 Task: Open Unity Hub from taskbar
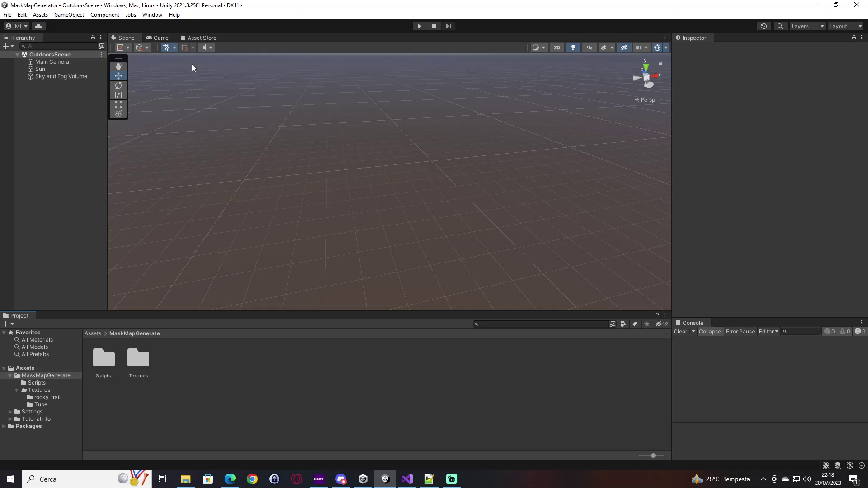[363, 479]
